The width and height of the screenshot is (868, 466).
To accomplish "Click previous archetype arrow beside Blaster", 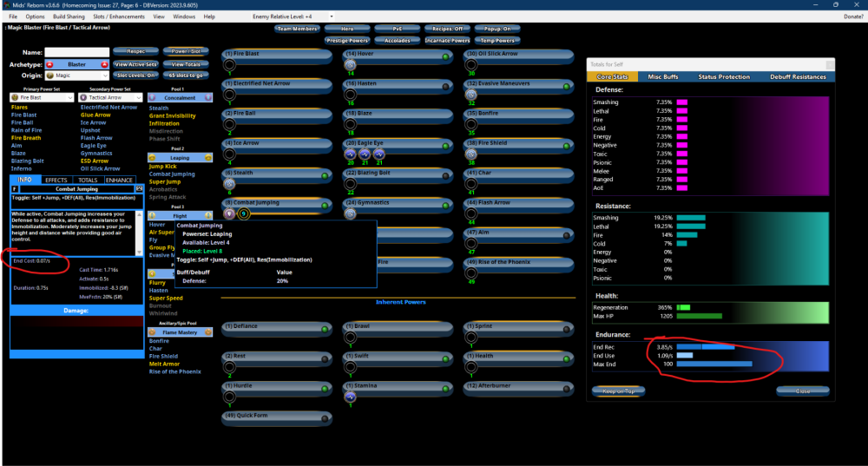I will [49, 64].
